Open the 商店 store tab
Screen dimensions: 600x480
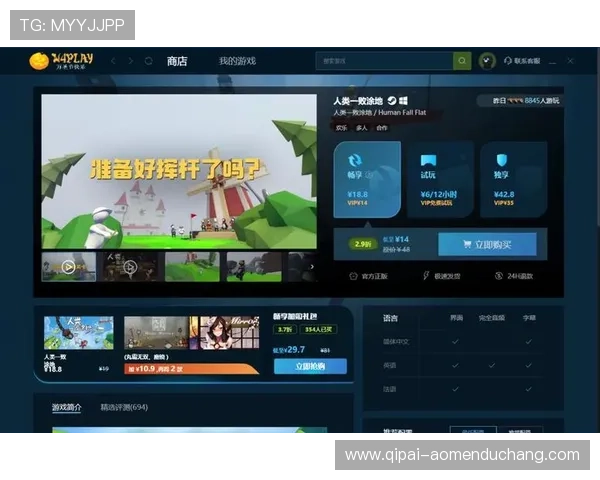pyautogui.click(x=177, y=61)
